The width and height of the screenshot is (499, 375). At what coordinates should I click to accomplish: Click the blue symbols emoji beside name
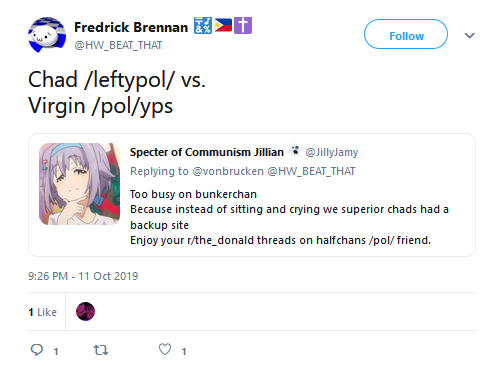[x=203, y=26]
